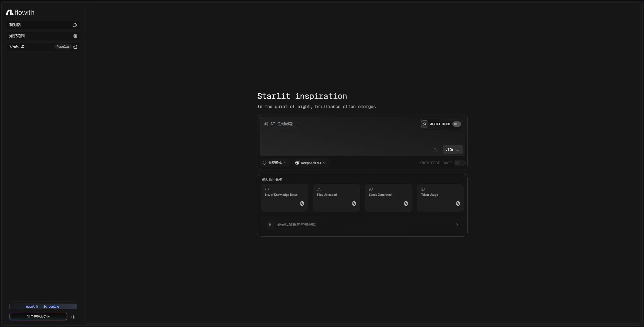Open the DeepSeek V3 model dropdown

click(310, 163)
